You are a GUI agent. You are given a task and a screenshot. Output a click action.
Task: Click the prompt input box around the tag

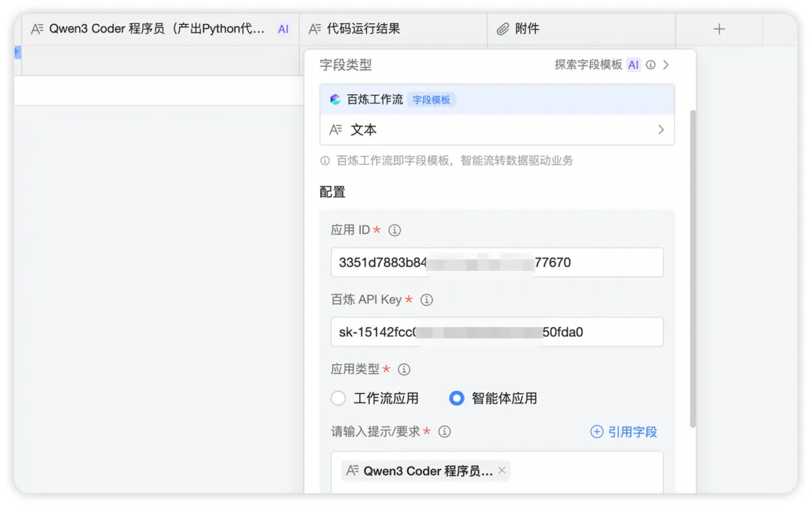[x=497, y=472]
